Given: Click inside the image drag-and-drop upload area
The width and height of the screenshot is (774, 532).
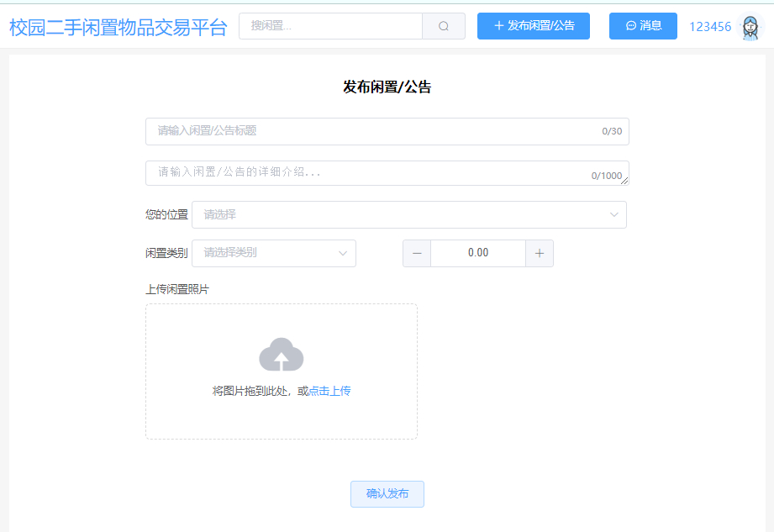Looking at the screenshot, I should 281,371.
